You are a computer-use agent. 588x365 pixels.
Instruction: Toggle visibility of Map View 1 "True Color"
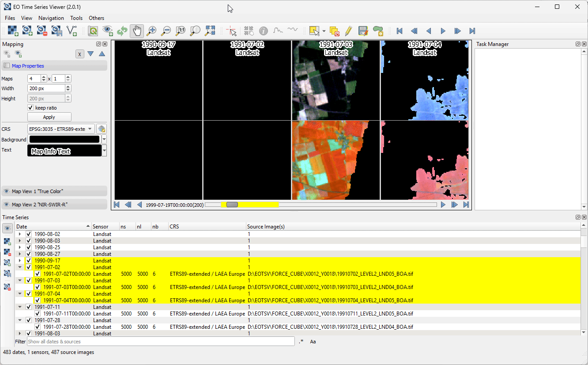click(7, 191)
